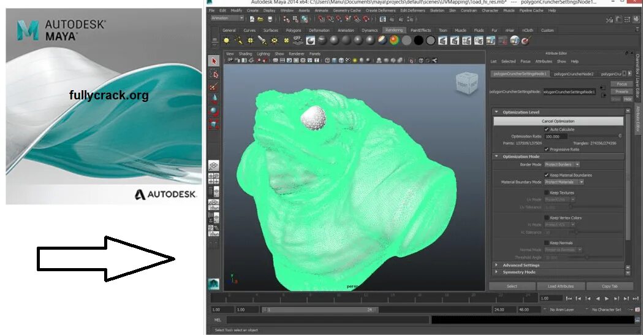
Task: Toggle Keep Material Boundaries checkbox
Action: click(547, 175)
